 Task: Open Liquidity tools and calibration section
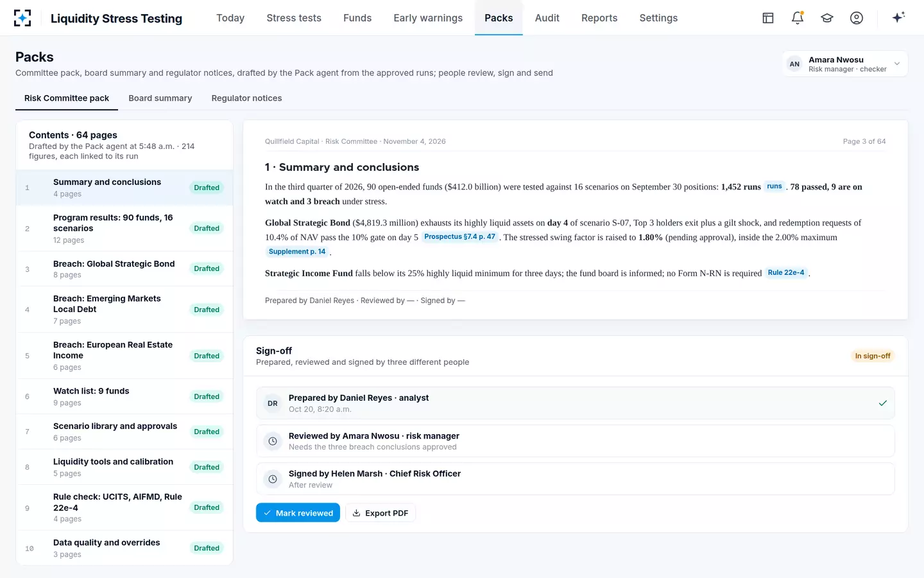click(124, 467)
